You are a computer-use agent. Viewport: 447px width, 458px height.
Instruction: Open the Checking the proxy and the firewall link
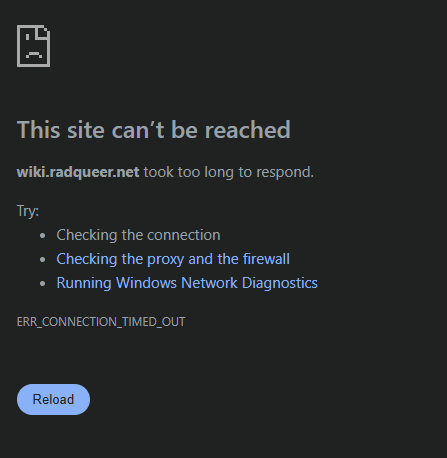click(173, 259)
